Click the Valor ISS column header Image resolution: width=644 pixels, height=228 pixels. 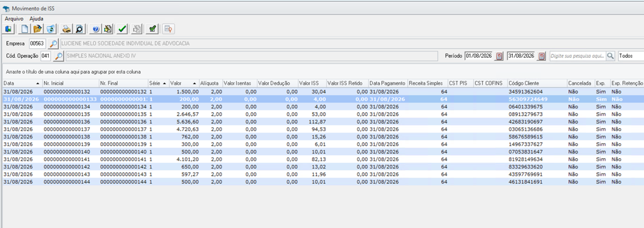coord(312,83)
